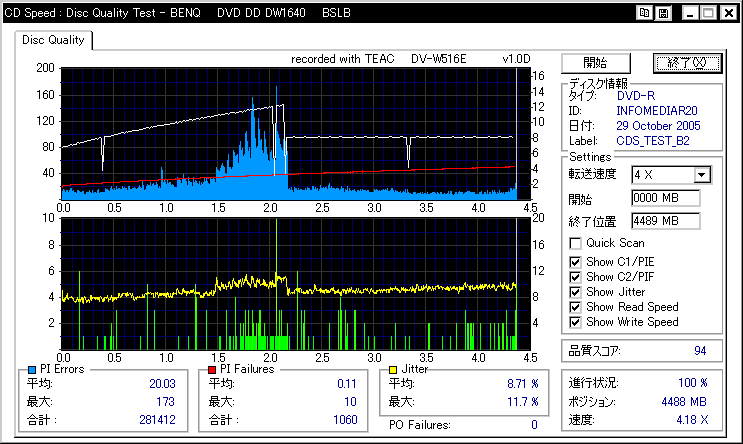Viewport: 743px width, 444px height.
Task: Click the date value 29 October 2005
Action: (658, 126)
